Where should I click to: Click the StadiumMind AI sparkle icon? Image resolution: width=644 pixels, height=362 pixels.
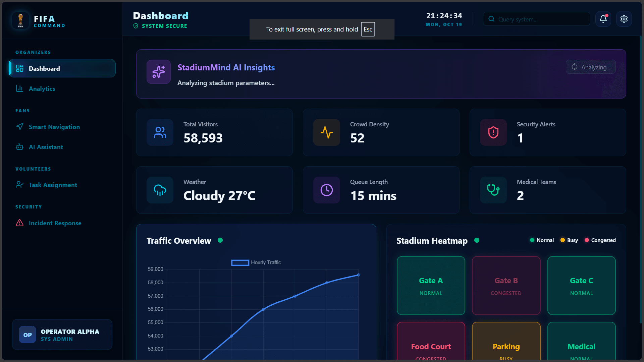click(159, 72)
